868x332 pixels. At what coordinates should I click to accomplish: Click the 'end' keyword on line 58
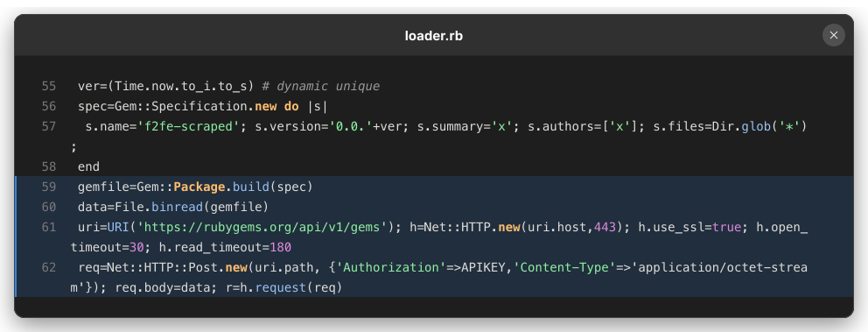pyautogui.click(x=88, y=166)
